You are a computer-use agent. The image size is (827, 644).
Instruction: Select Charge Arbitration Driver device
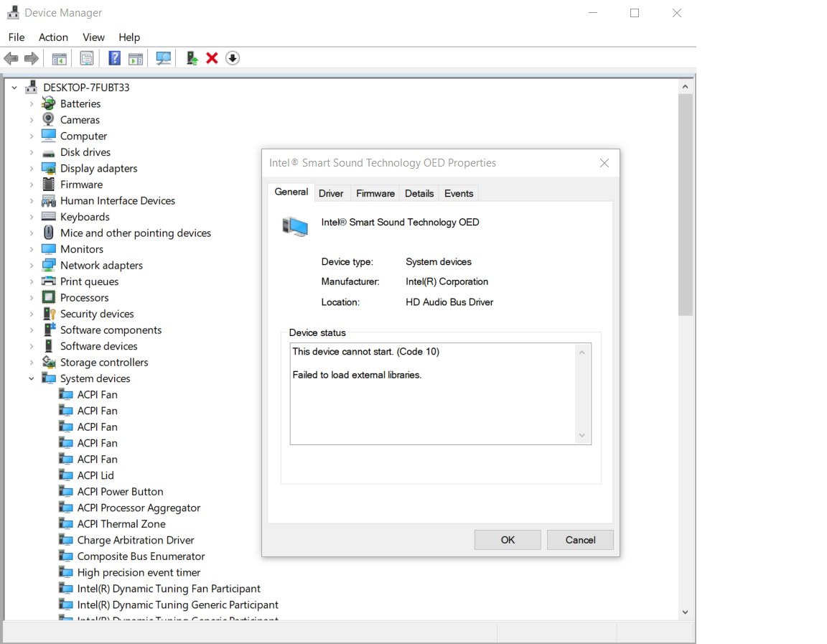[136, 540]
